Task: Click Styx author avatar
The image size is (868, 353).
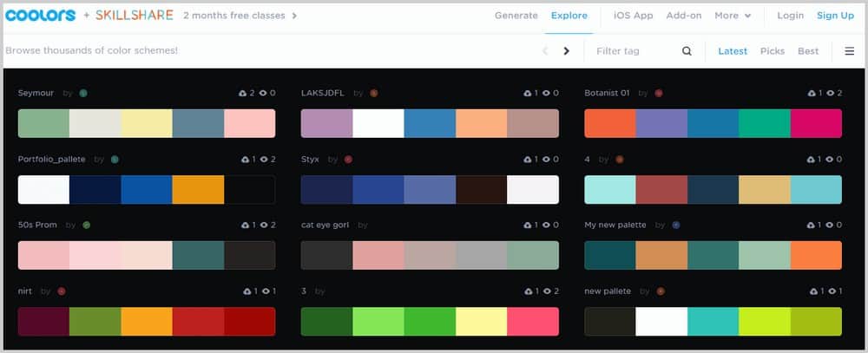Action: (348, 160)
